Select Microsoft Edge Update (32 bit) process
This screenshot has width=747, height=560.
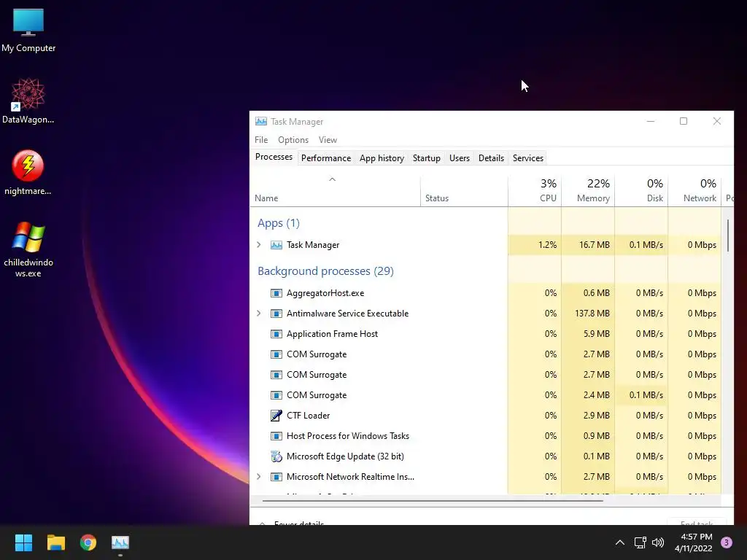pyautogui.click(x=485, y=456)
